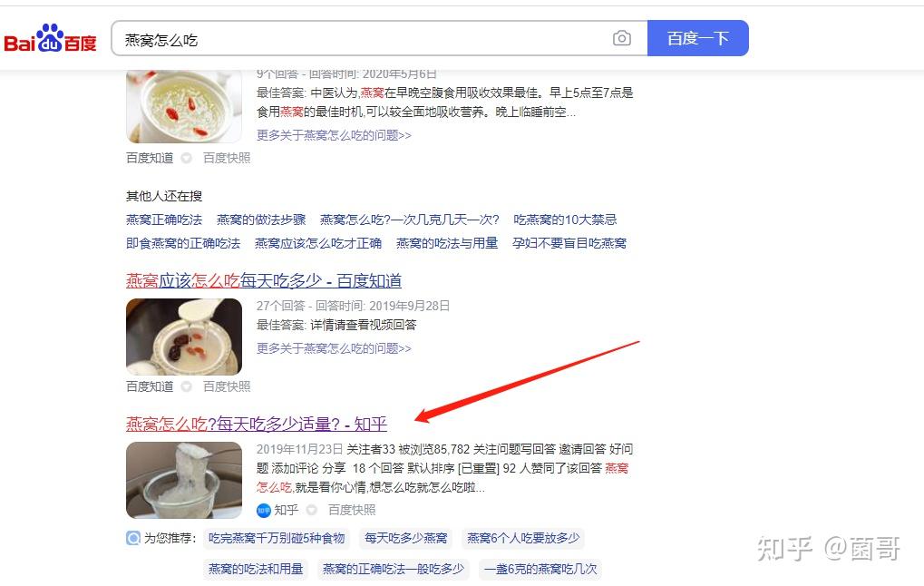
Task: Select related search 孕妇不要盲目吃燕窝
Action: 569,243
